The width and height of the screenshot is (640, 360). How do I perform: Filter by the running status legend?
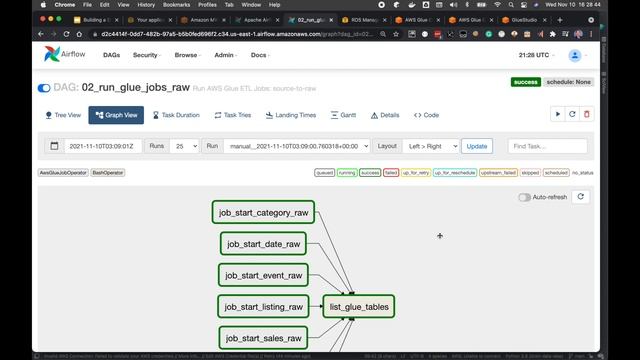coord(347,173)
